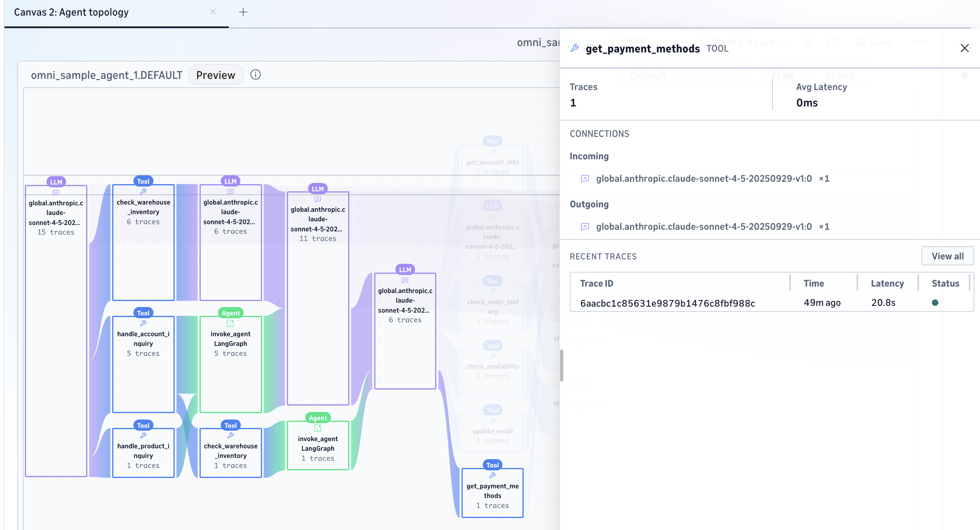This screenshot has height=530, width=980.
Task: Click the omni_sample_agent_1.DEFAULT title
Action: pos(107,75)
